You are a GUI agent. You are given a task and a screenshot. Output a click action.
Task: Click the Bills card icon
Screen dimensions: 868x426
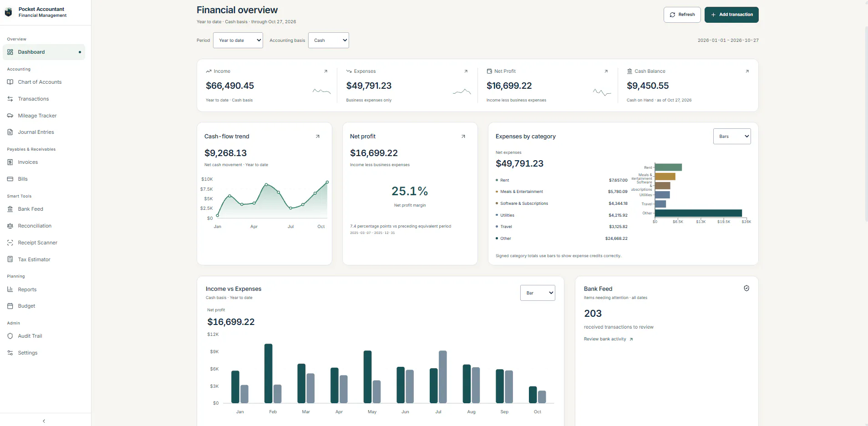pyautogui.click(x=10, y=179)
